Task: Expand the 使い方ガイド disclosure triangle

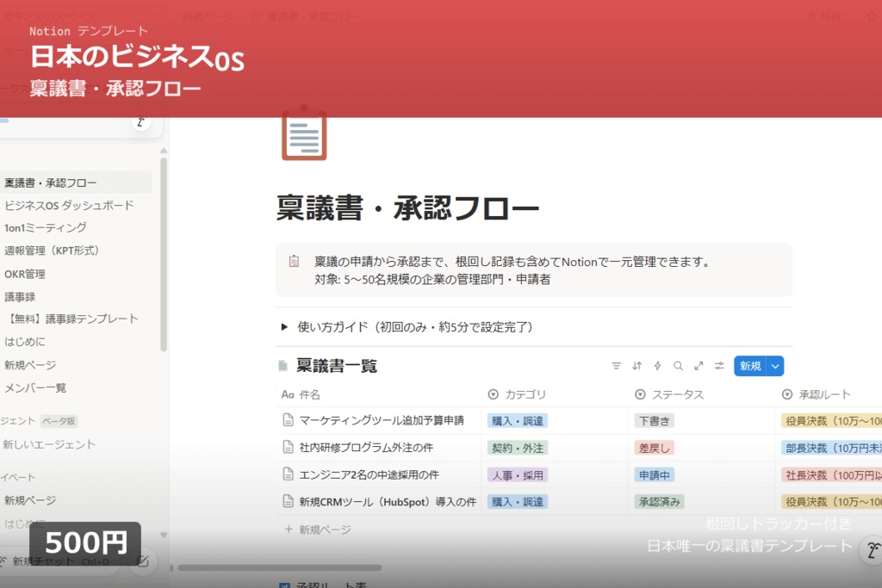Action: [x=284, y=326]
